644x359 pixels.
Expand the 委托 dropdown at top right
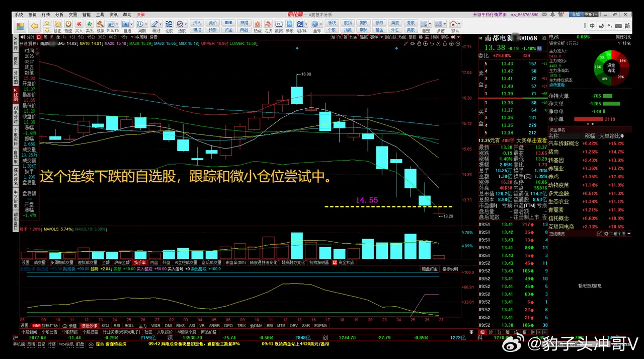pos(596,15)
